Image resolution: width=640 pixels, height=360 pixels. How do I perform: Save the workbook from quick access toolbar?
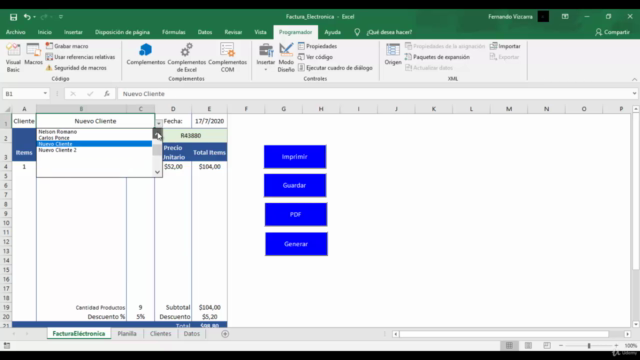point(13,17)
